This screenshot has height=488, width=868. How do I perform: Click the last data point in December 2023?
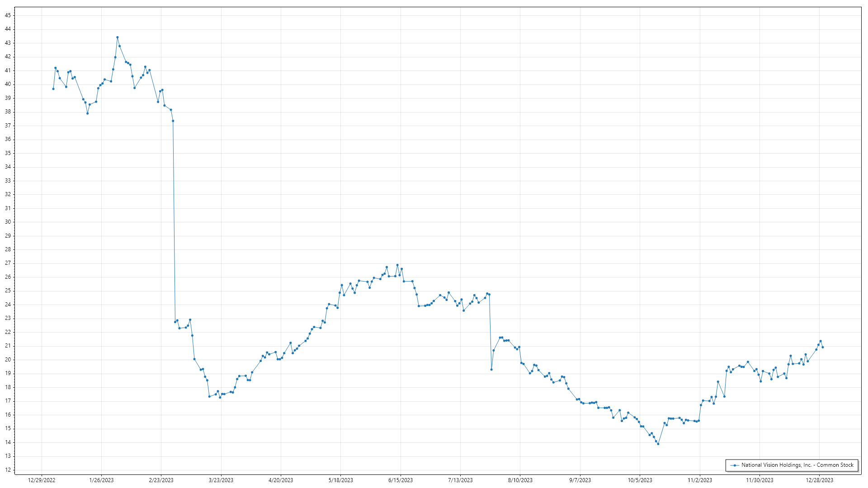tap(823, 347)
